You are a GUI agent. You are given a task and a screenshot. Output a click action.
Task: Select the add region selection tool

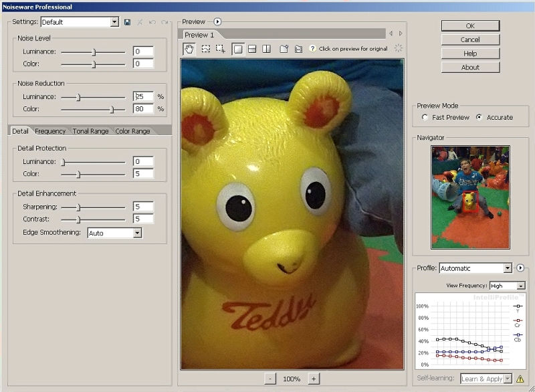[x=221, y=49]
